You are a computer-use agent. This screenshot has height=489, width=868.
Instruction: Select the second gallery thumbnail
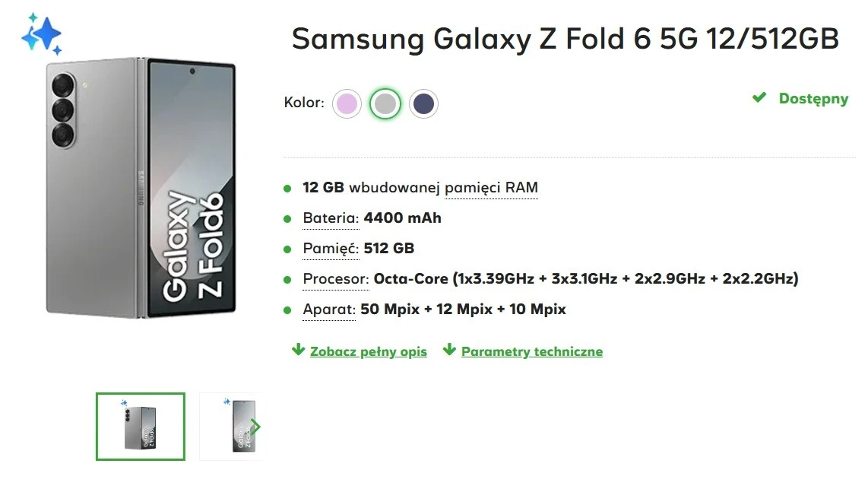[230, 427]
